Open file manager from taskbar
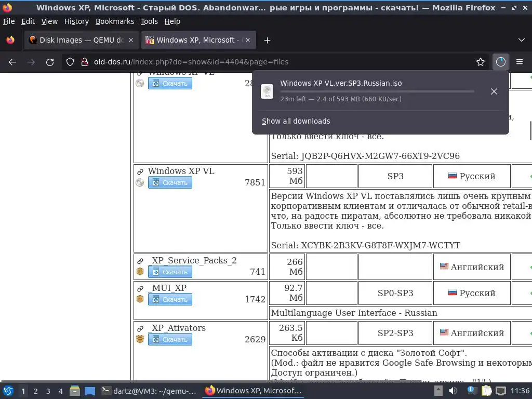The image size is (532, 399). pos(75,391)
